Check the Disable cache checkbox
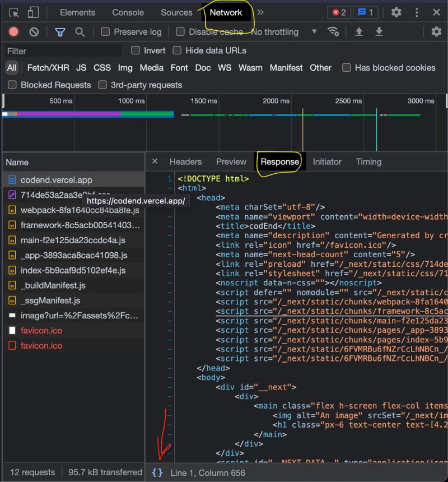 point(180,32)
